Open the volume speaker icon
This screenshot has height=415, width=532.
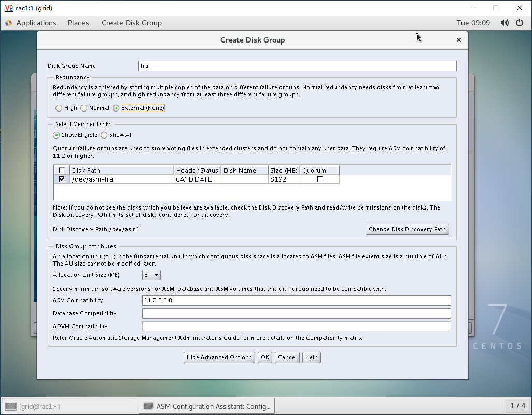(505, 23)
